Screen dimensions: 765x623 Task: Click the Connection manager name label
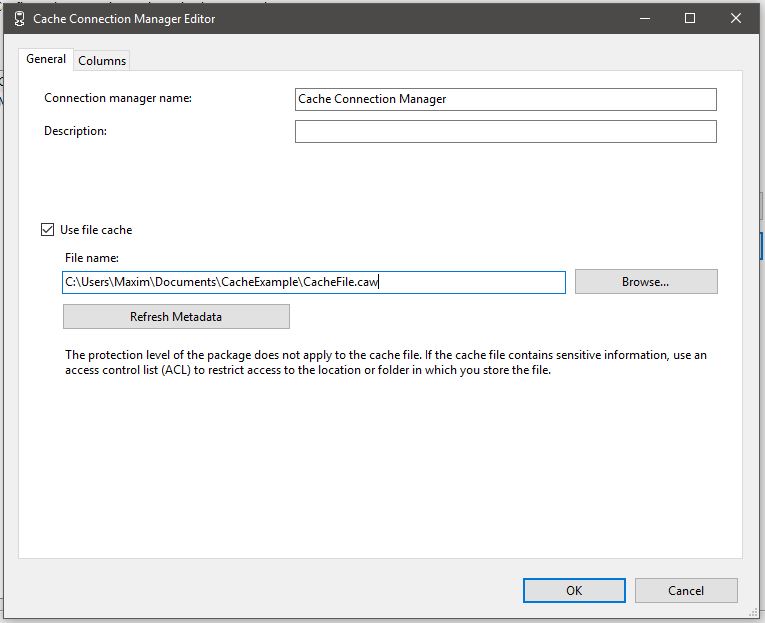[118, 98]
